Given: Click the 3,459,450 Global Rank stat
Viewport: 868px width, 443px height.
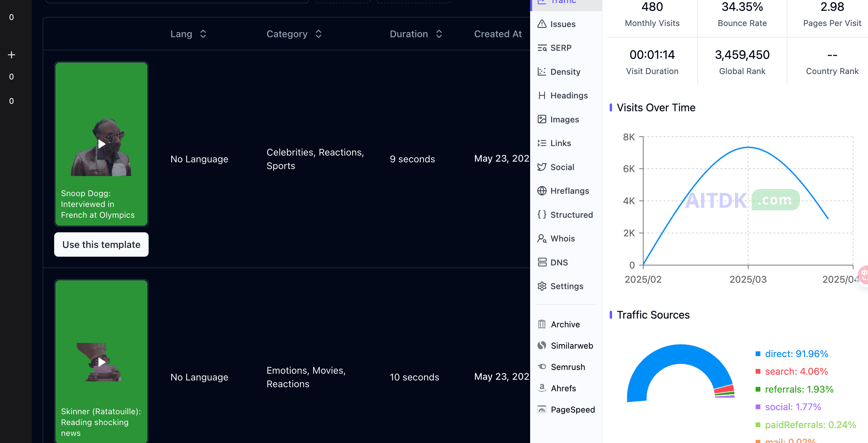Looking at the screenshot, I should click(742, 63).
